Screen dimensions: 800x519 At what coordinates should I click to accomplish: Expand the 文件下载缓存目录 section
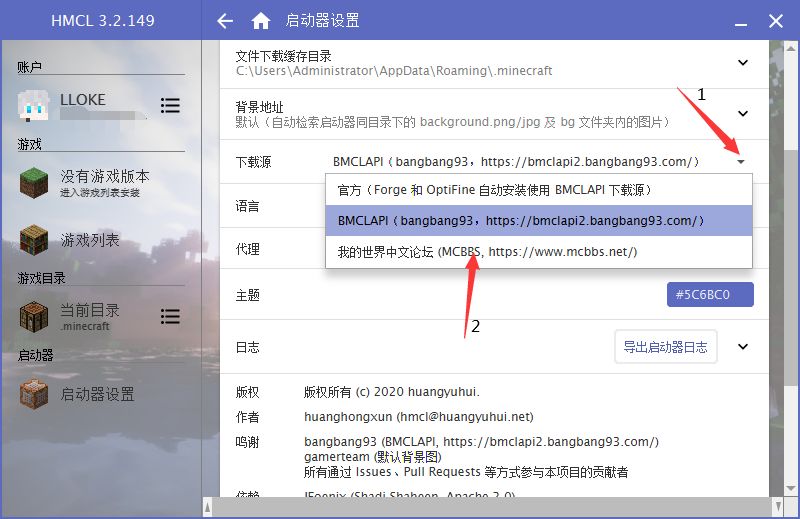743,62
